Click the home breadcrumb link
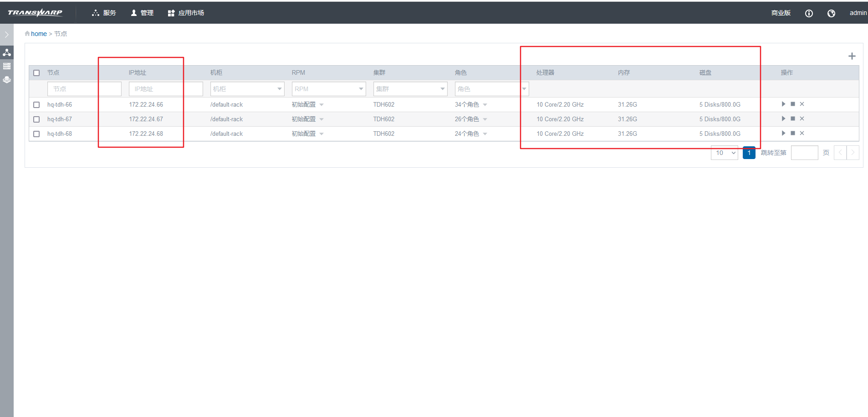868x417 pixels. pos(39,34)
